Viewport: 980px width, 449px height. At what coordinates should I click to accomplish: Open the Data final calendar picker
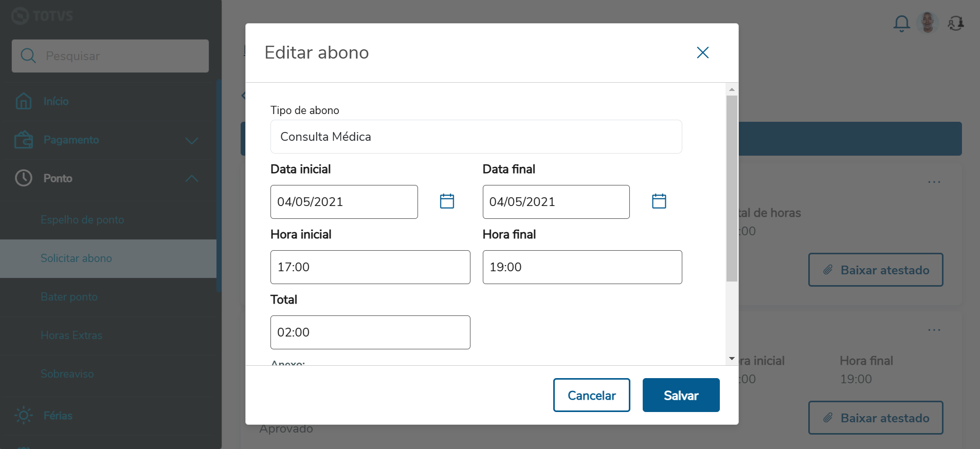click(659, 201)
